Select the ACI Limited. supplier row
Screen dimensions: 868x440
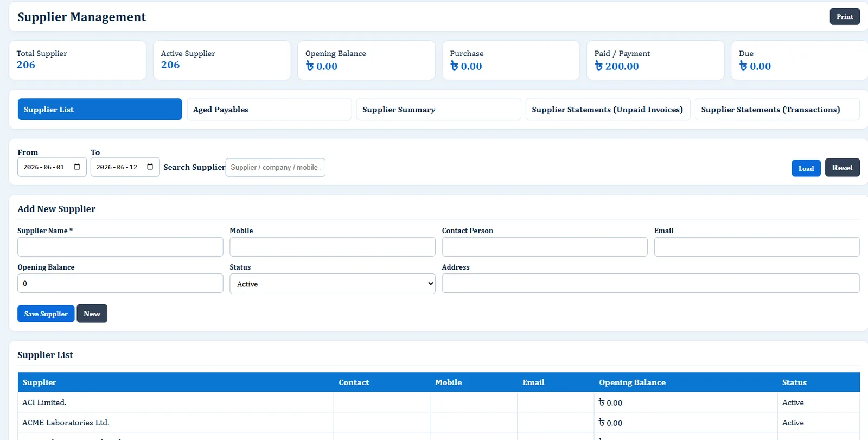tap(438, 403)
